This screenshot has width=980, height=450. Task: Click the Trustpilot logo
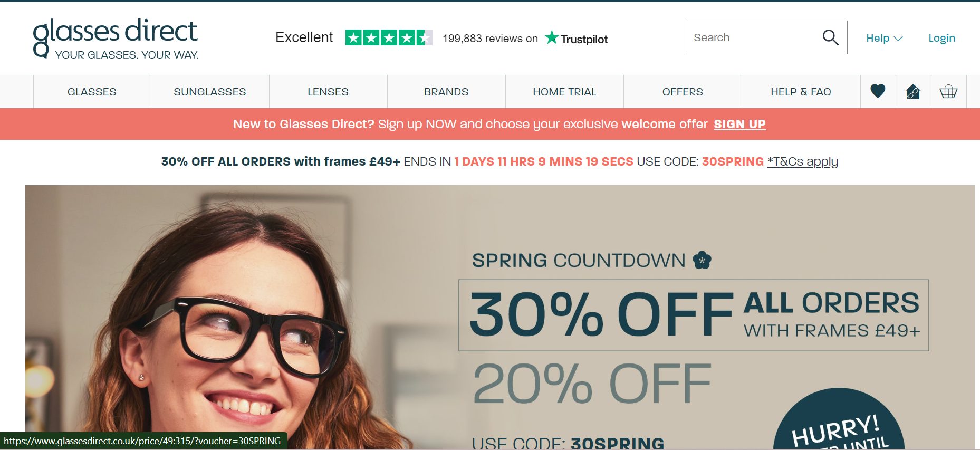coord(576,38)
